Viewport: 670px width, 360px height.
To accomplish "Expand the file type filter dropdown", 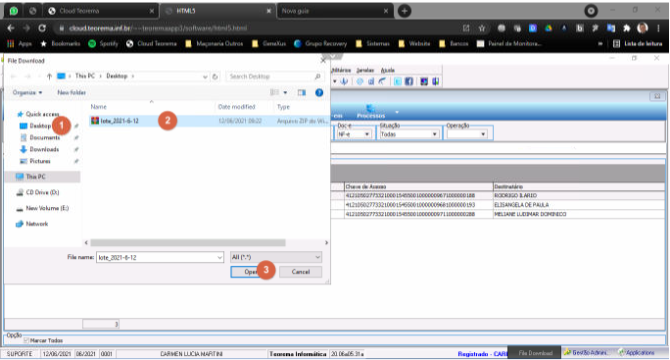I will 317,257.
